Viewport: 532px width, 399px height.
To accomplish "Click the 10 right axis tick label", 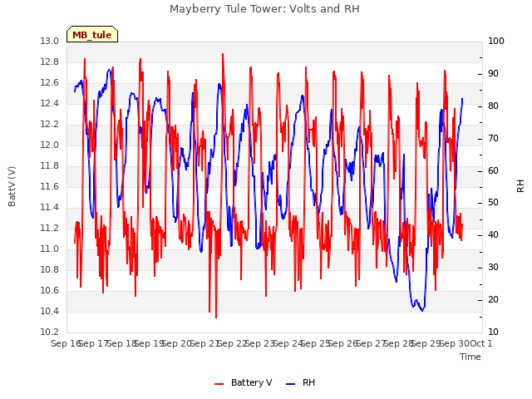I will [493, 332].
